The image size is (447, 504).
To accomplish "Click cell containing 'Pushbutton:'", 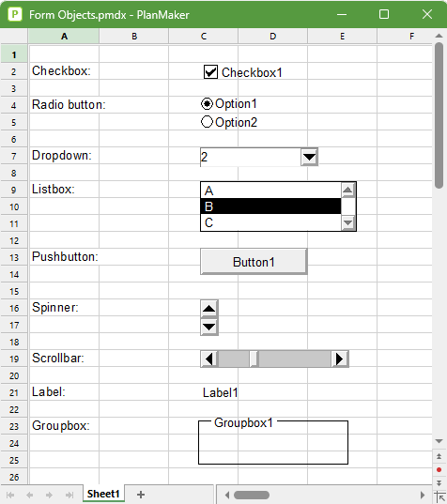I will pyautogui.click(x=64, y=257).
